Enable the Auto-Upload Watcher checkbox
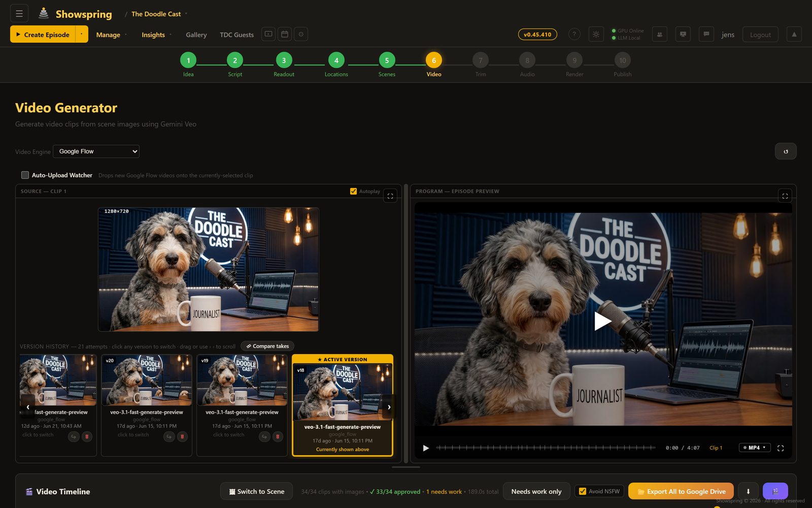 [25, 175]
